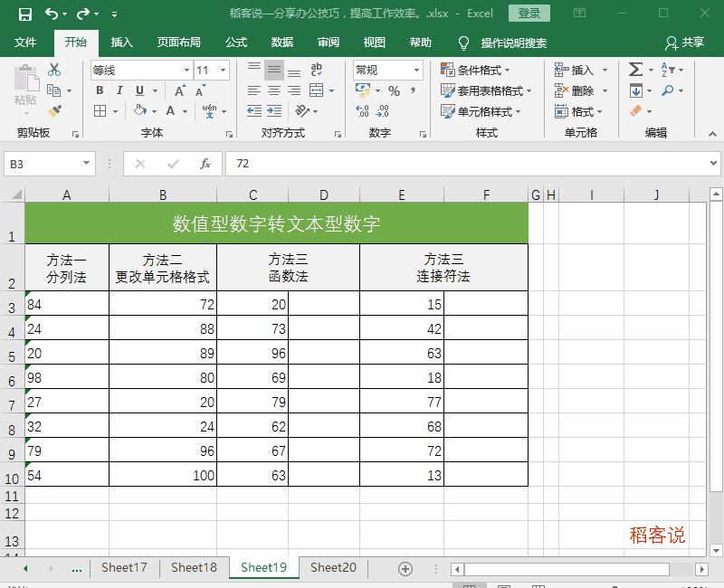Click the phonetic guide wén icon

(209, 110)
